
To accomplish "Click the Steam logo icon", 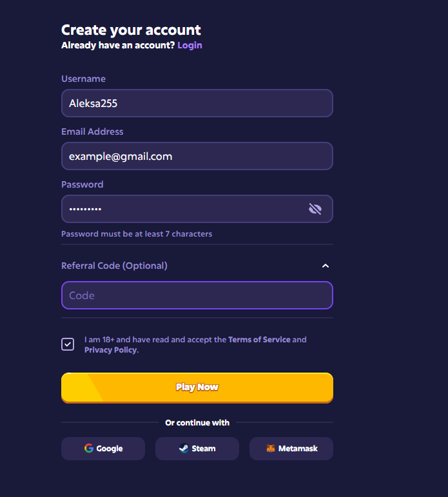I will [184, 449].
